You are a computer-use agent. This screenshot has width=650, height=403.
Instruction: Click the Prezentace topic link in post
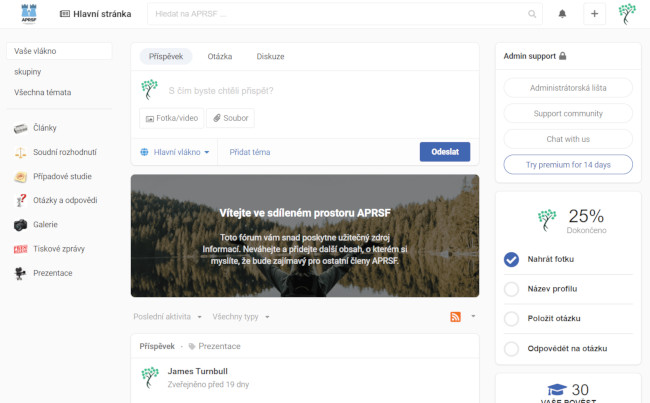219,346
